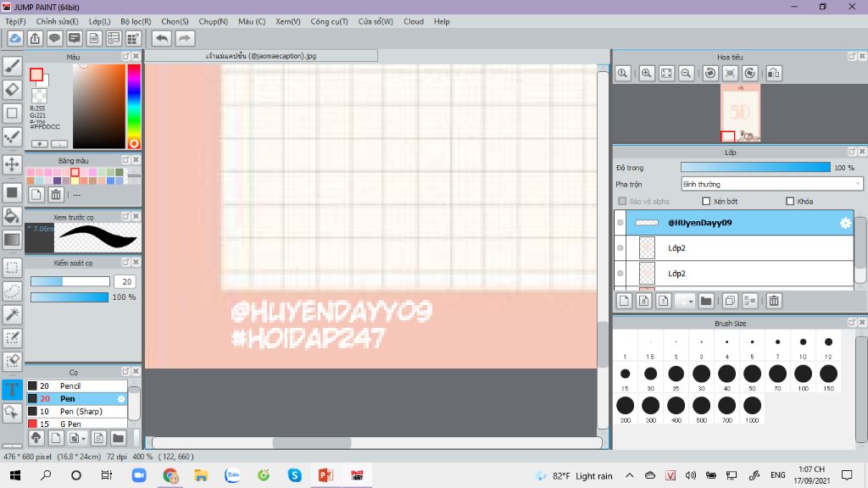
Task: Pick the Bucket fill tool
Action: point(12,215)
